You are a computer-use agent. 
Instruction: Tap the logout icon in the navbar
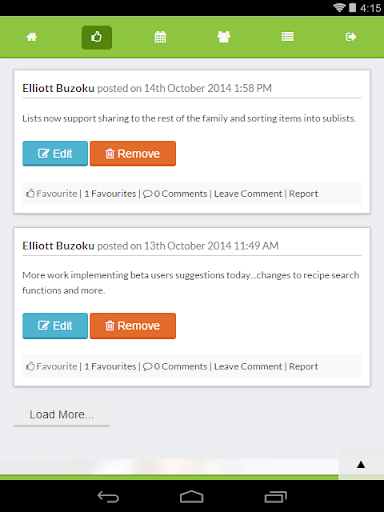[x=351, y=37]
